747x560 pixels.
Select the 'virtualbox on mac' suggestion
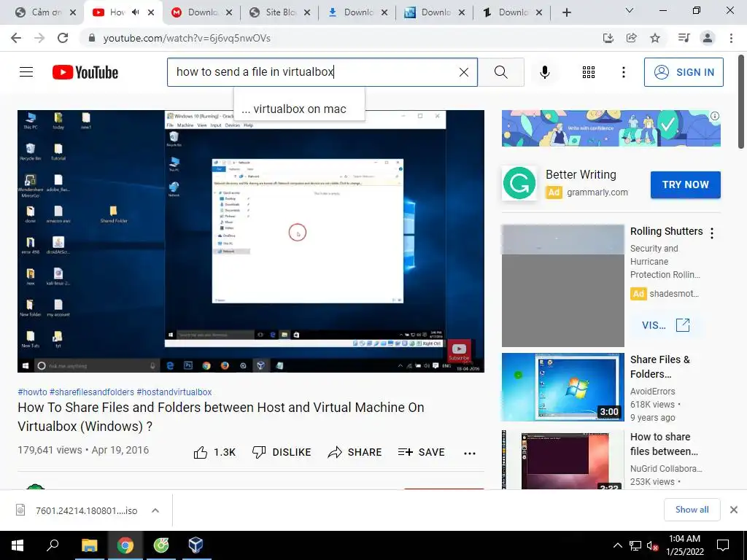tap(299, 109)
